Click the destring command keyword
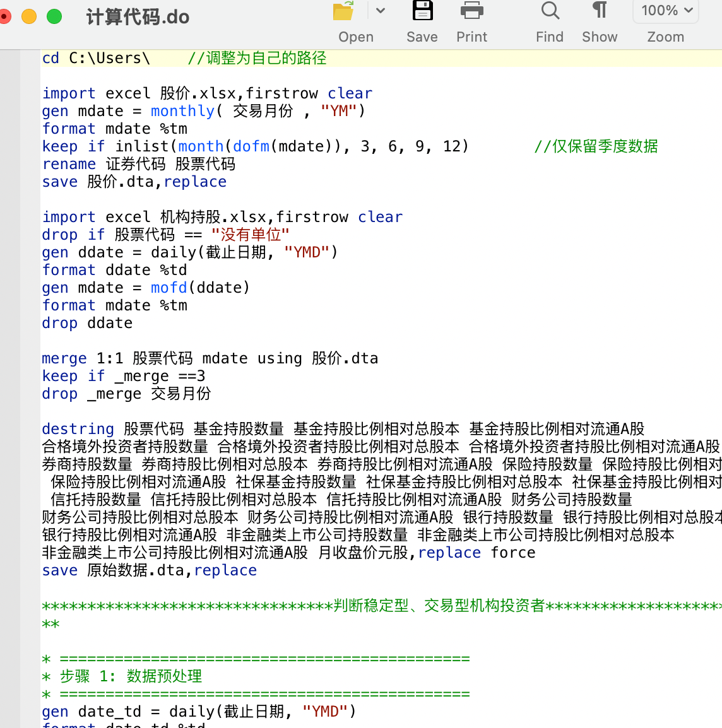The width and height of the screenshot is (722, 728). tap(78, 428)
